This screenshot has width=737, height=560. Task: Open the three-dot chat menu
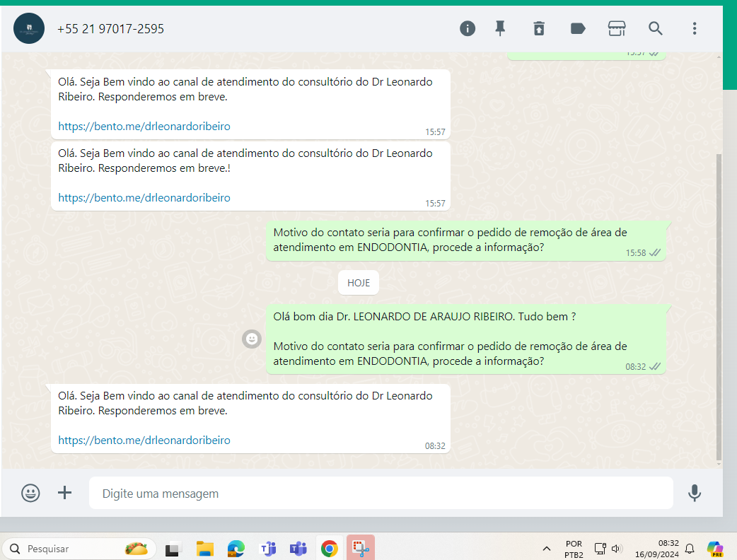coord(695,29)
